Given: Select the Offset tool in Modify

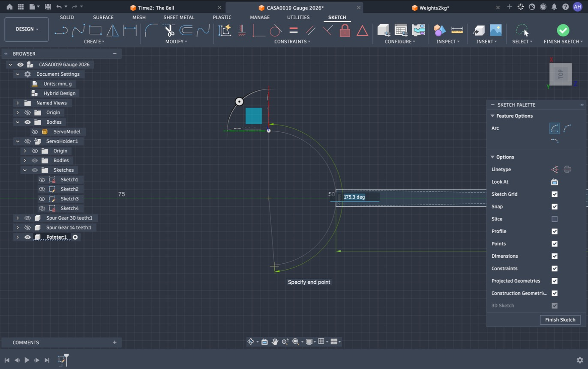Looking at the screenshot, I should 186,30.
